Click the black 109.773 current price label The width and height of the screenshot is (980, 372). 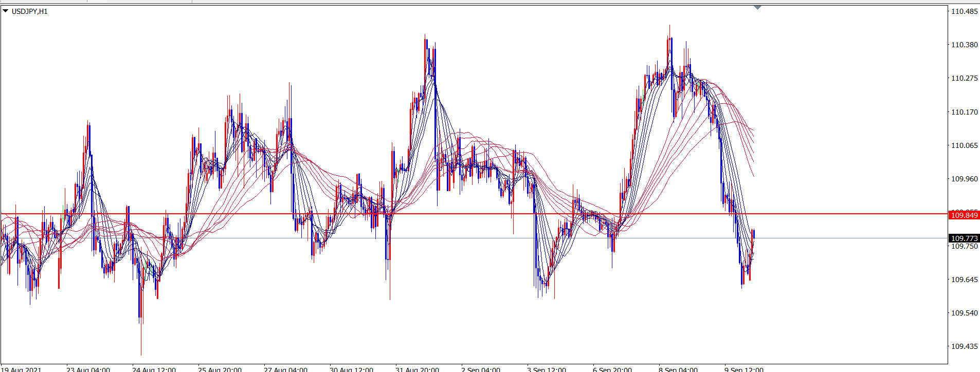coord(964,238)
